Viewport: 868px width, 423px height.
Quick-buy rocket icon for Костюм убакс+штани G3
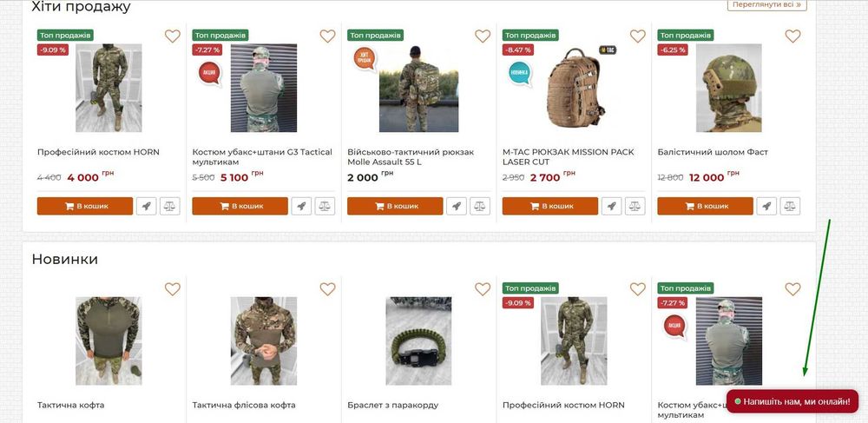click(301, 207)
